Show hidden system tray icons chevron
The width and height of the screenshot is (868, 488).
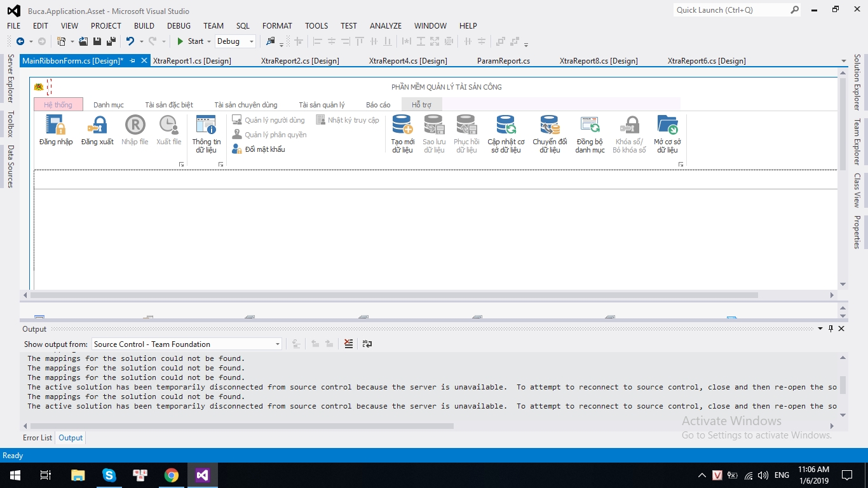(702, 475)
